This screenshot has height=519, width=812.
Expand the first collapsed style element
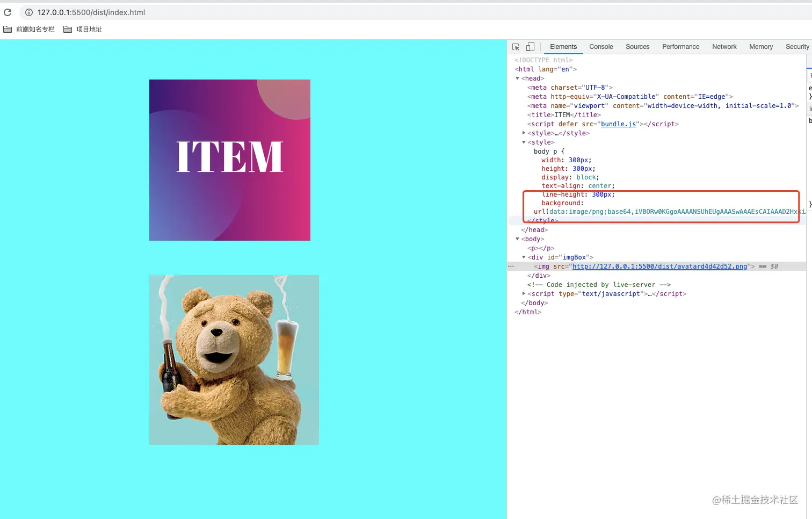click(524, 133)
